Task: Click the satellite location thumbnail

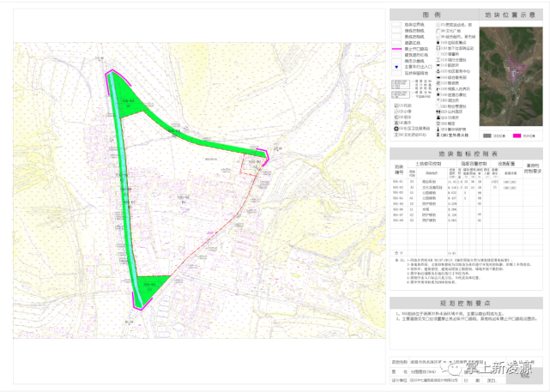Action: [511, 76]
